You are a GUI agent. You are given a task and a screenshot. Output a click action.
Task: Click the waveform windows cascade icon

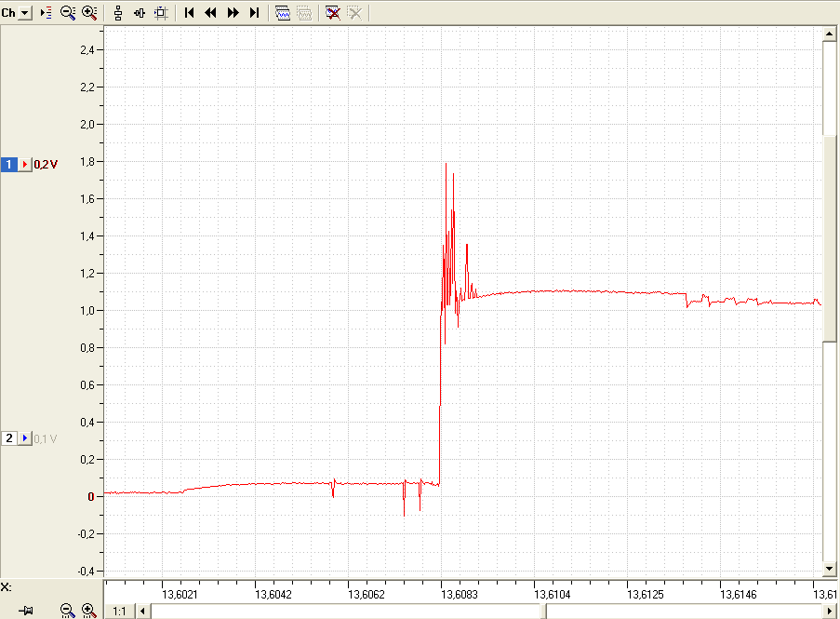(x=282, y=13)
